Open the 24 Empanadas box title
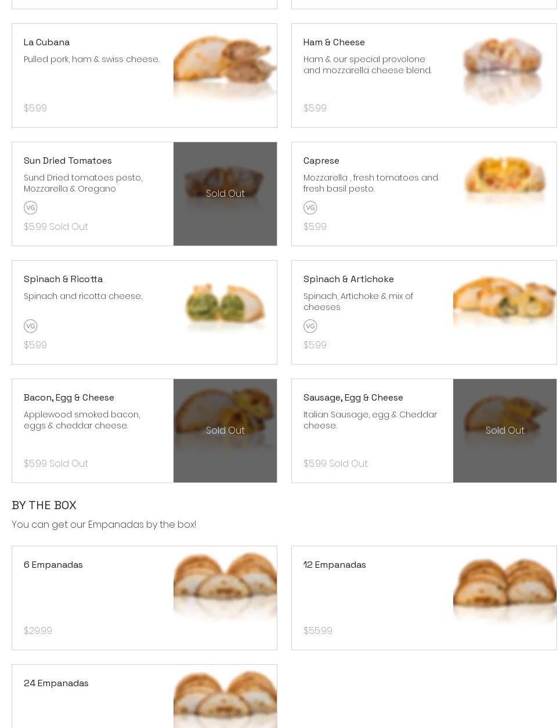This screenshot has width=560, height=728. coord(56,683)
